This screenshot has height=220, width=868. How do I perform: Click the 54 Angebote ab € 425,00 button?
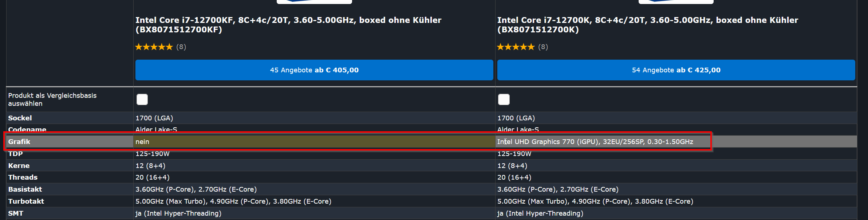pyautogui.click(x=676, y=70)
